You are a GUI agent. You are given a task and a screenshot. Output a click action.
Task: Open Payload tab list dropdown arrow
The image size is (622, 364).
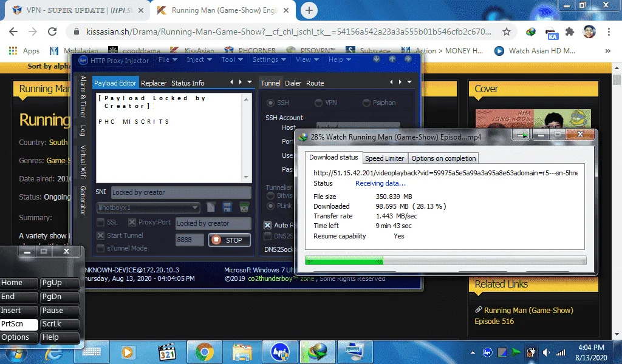250,82
